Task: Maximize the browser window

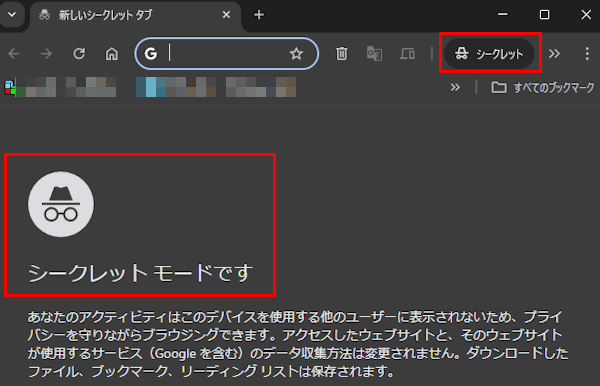Action: (545, 15)
